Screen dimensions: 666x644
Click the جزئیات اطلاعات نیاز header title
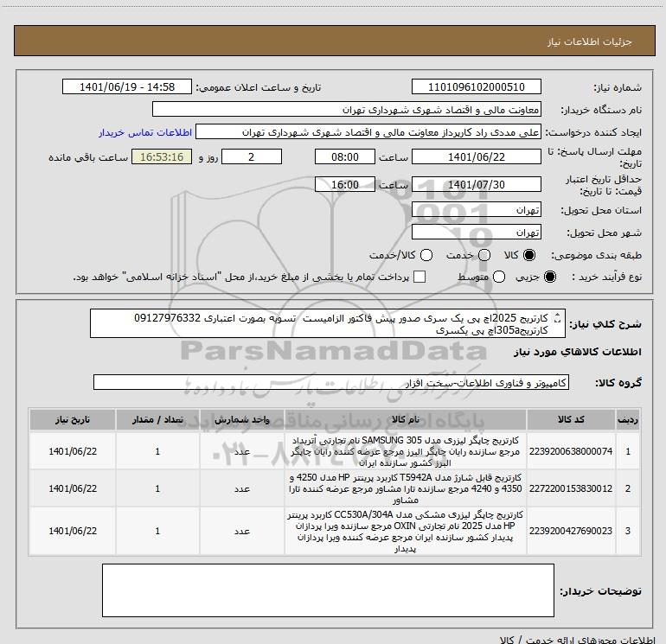coord(589,41)
